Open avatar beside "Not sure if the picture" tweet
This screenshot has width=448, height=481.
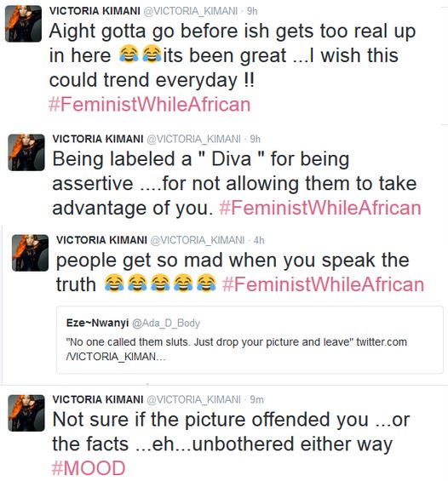coord(26,413)
